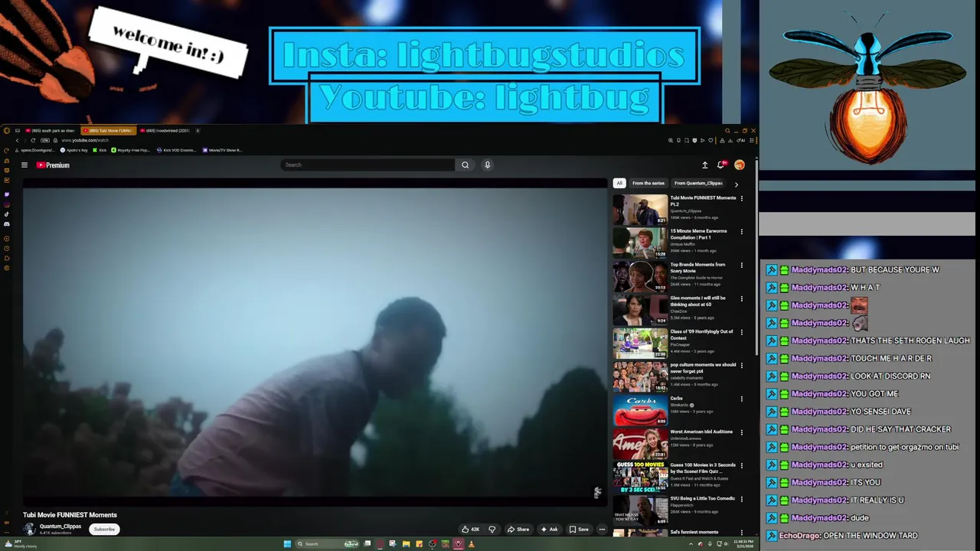Open a new browser tab
This screenshot has height=551, width=980.
[198, 131]
